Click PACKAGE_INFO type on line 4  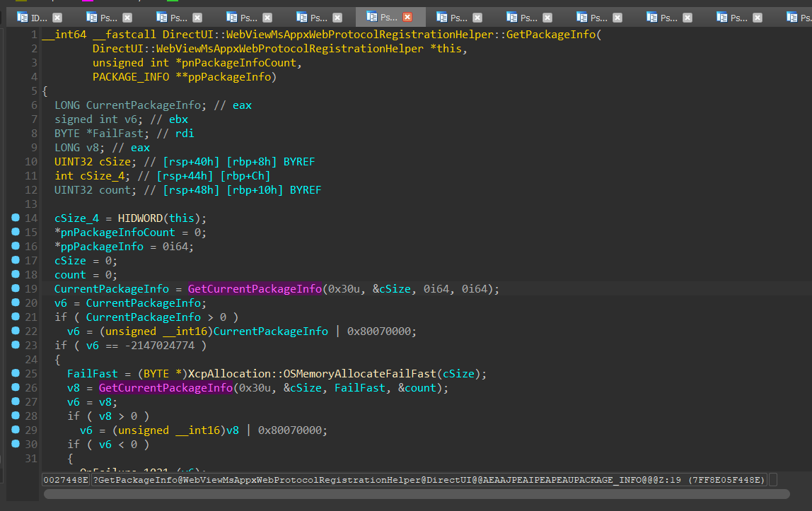point(131,77)
